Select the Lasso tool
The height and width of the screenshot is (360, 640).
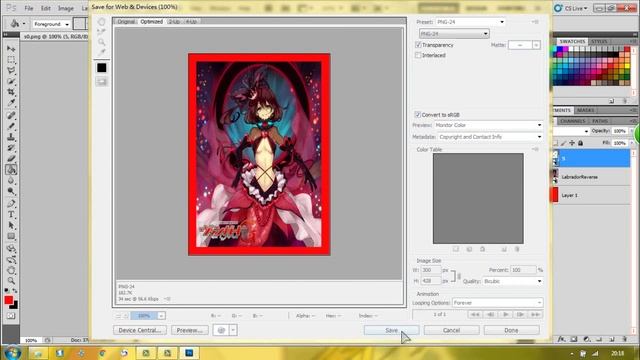[x=11, y=71]
